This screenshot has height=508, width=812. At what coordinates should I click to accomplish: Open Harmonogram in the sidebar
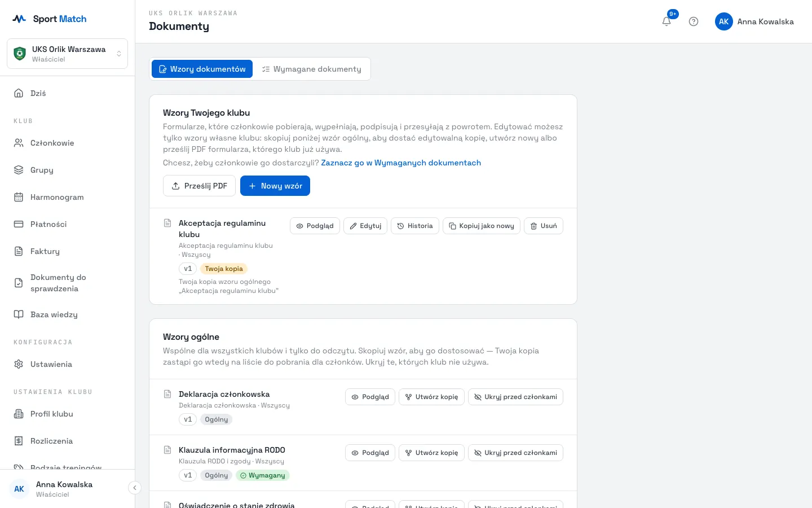[x=67, y=197]
